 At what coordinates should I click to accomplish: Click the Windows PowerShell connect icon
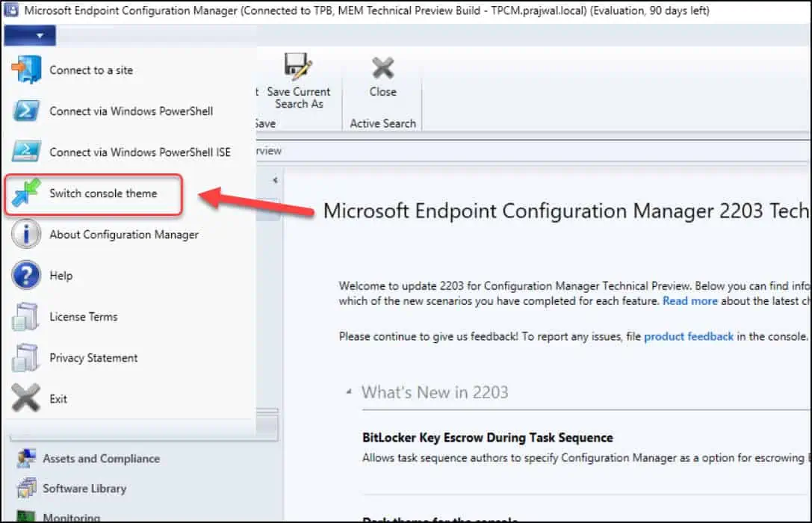pos(26,111)
